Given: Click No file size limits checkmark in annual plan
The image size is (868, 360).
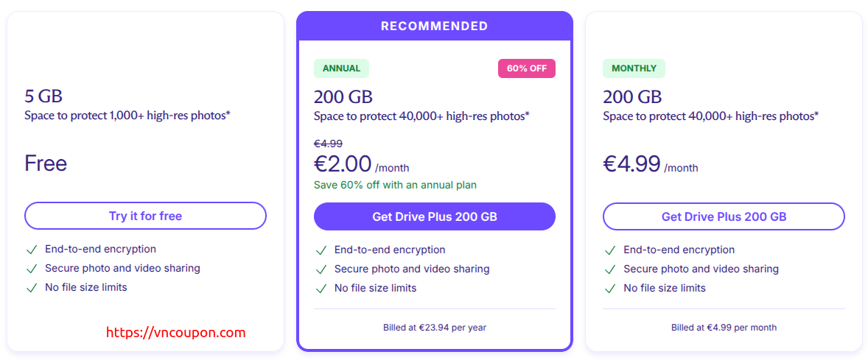Looking at the screenshot, I should (x=321, y=288).
